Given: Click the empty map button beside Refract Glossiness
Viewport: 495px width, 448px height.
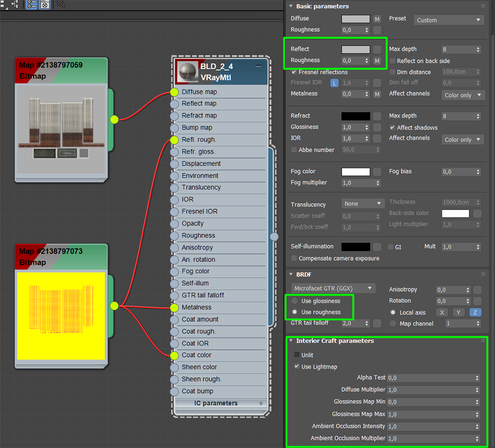Looking at the screenshot, I should (x=377, y=128).
